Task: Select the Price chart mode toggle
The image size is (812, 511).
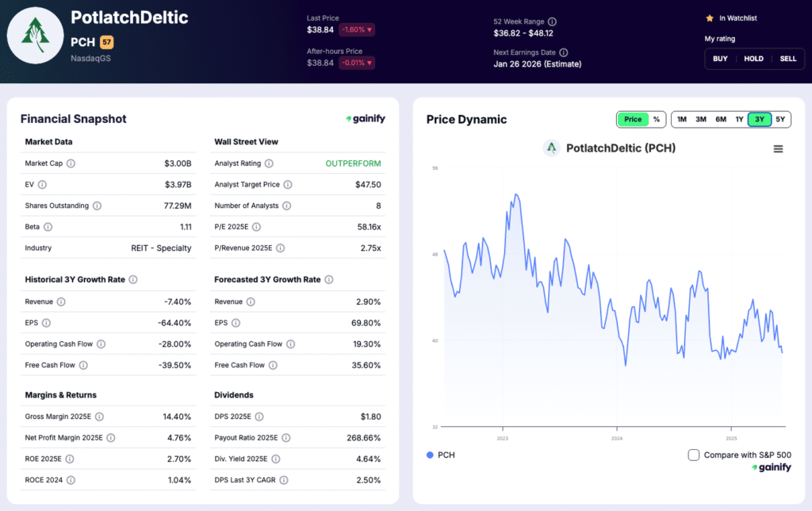Action: [633, 120]
